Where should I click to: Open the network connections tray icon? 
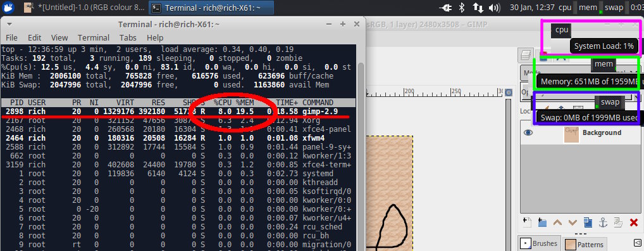click(x=478, y=8)
